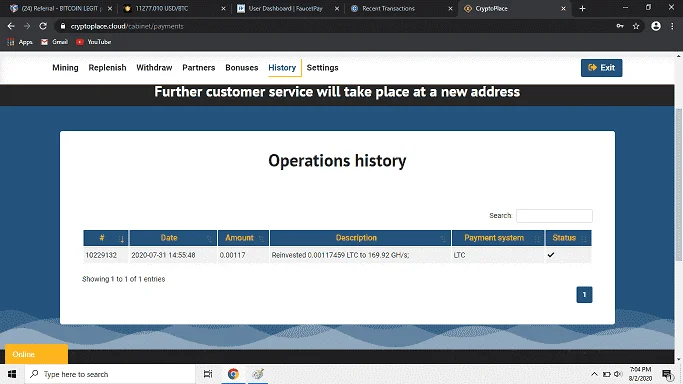Sort table by Date column
The width and height of the screenshot is (683, 384).
[x=173, y=238]
